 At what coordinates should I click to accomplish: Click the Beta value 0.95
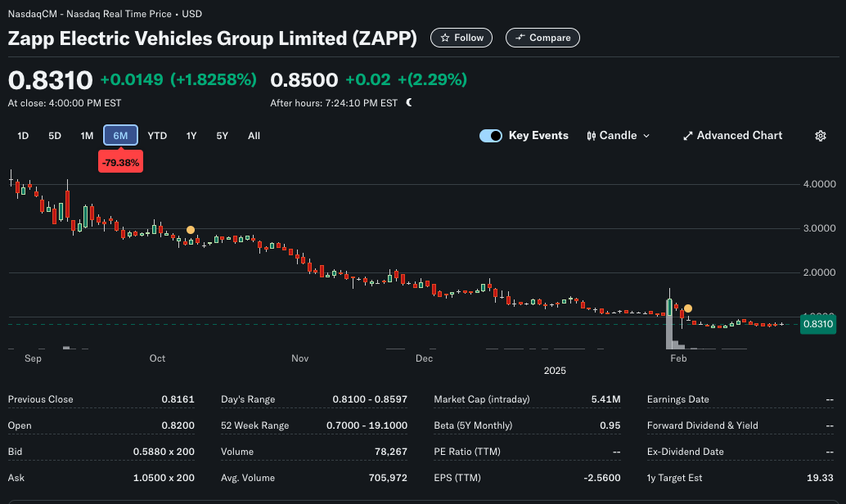[x=610, y=425]
